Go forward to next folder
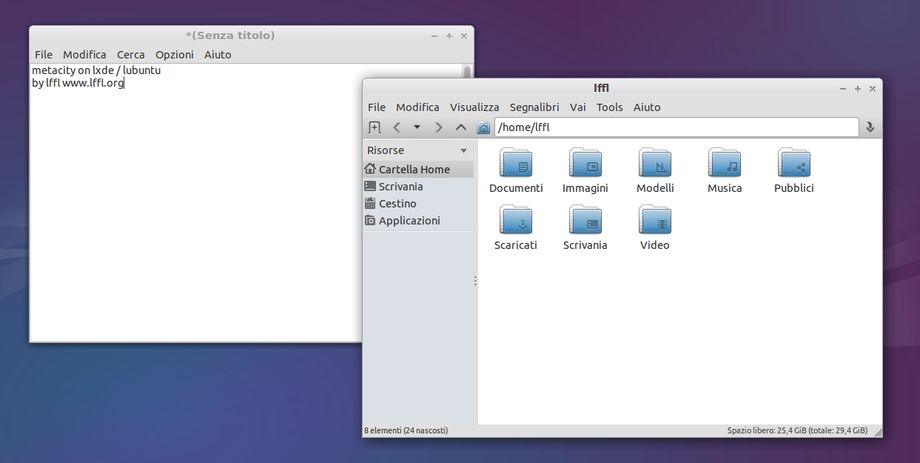The image size is (920, 463). (438, 127)
